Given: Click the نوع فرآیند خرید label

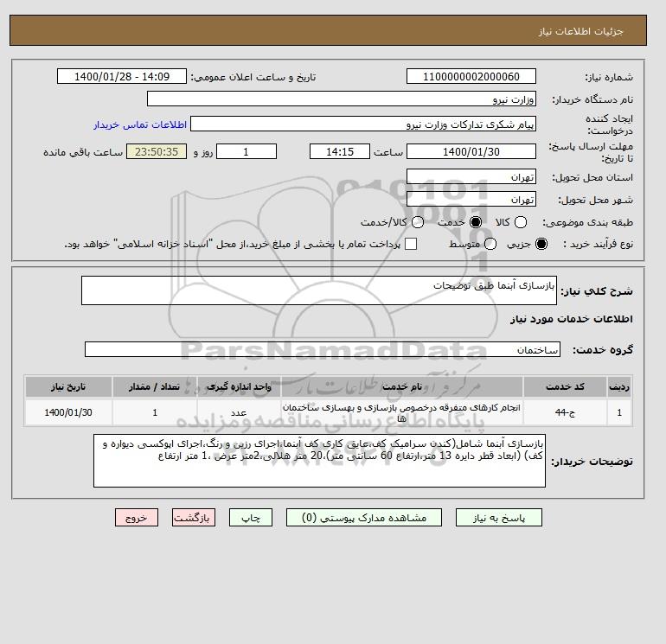Looking at the screenshot, I should [598, 244].
